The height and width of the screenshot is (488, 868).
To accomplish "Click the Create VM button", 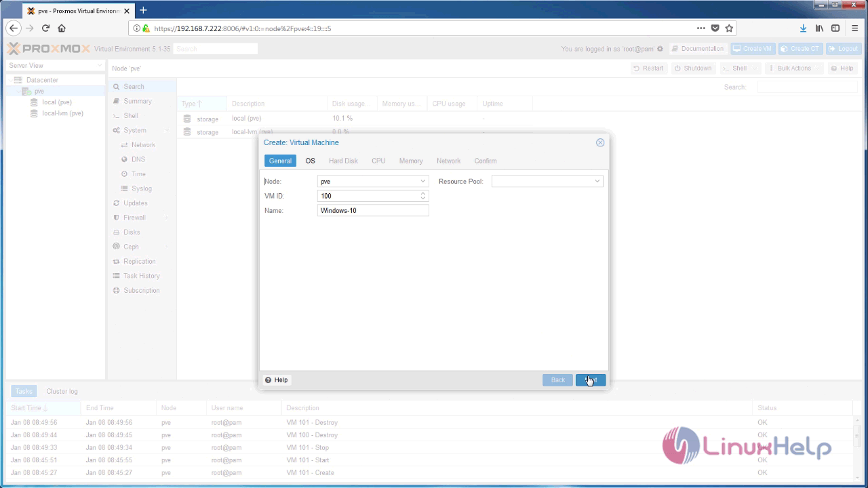I will click(x=753, y=49).
